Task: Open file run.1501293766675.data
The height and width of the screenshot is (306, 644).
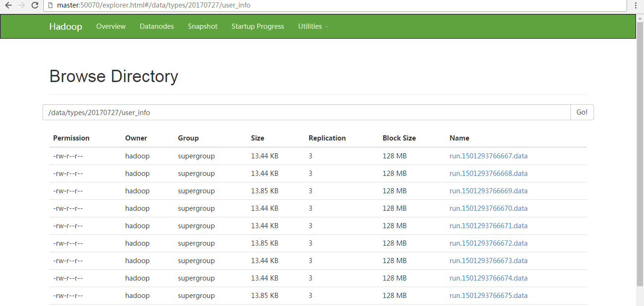Action: (488, 296)
